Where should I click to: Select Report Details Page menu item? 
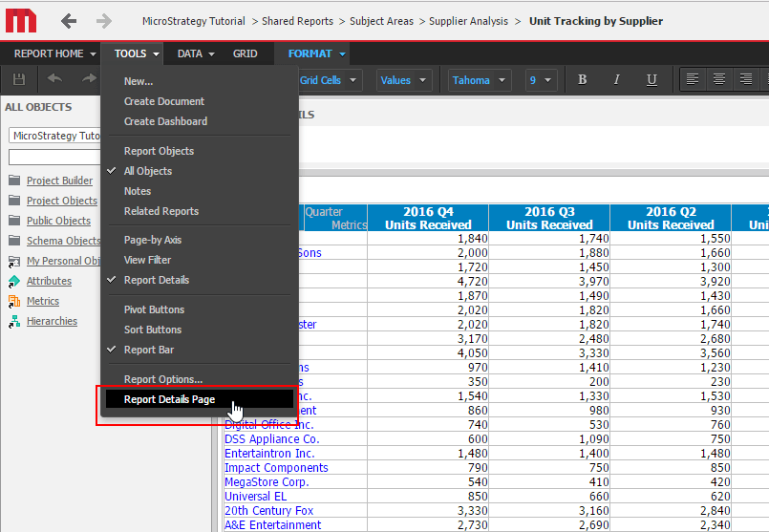click(x=170, y=399)
